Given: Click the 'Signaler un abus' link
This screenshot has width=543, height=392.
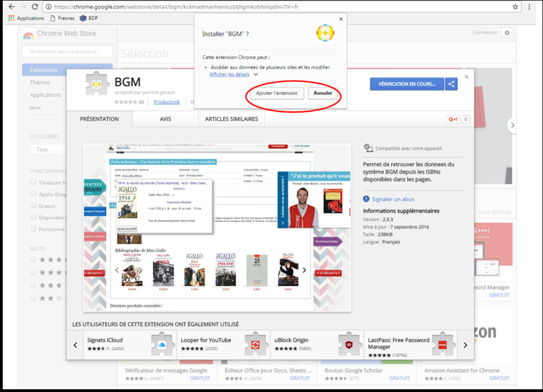Looking at the screenshot, I should point(393,199).
